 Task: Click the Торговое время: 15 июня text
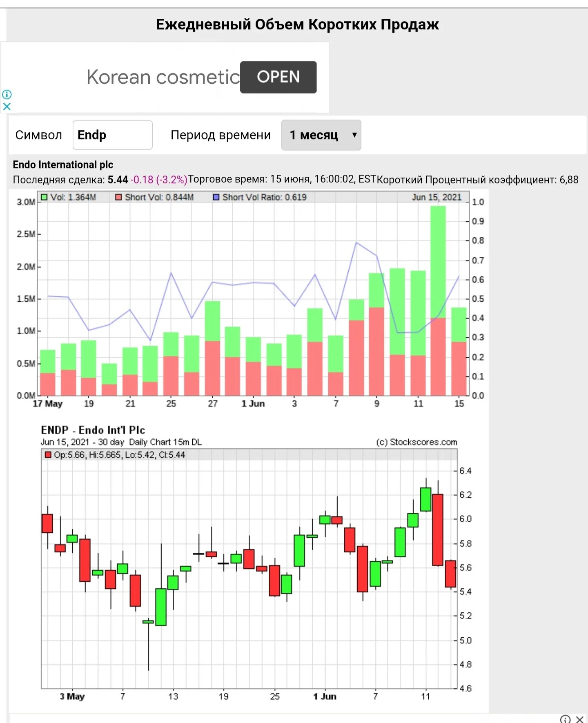(282, 179)
